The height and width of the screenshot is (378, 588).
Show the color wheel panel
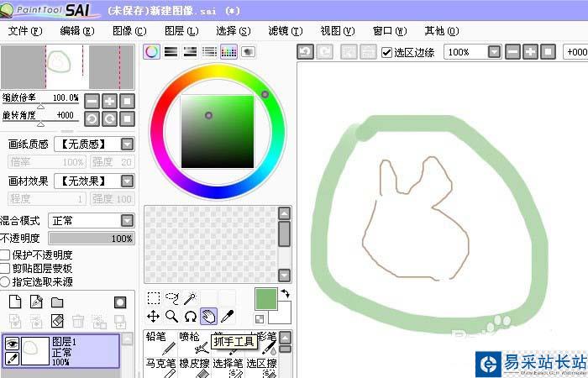(151, 52)
